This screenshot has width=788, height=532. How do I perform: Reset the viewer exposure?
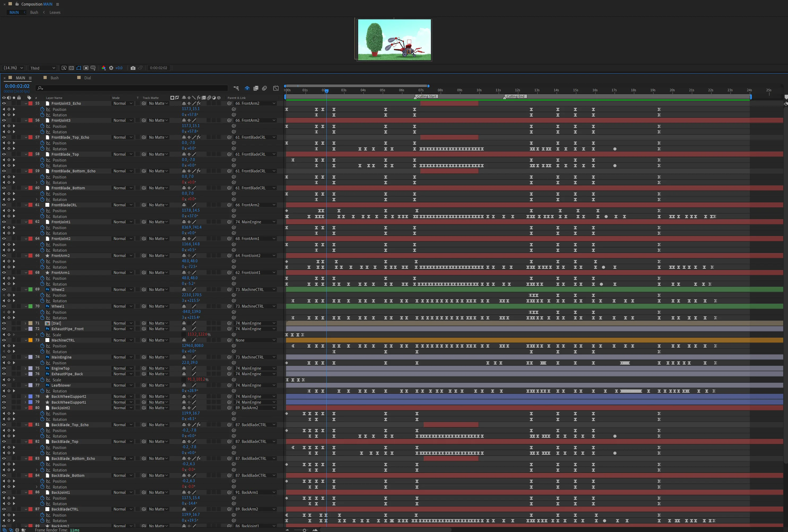111,68
